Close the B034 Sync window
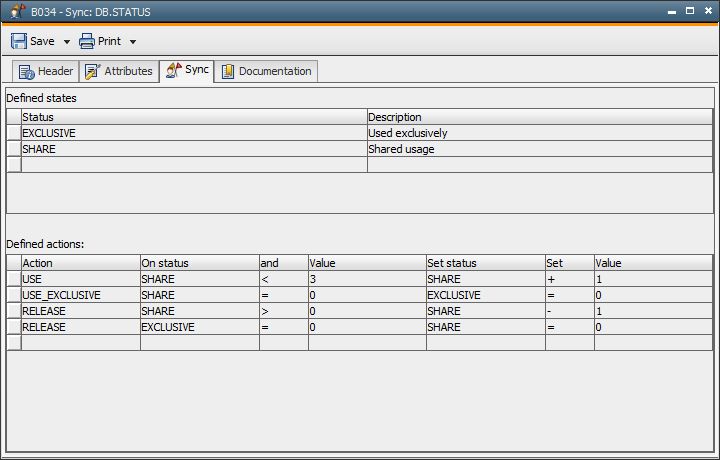 pyautogui.click(x=708, y=11)
